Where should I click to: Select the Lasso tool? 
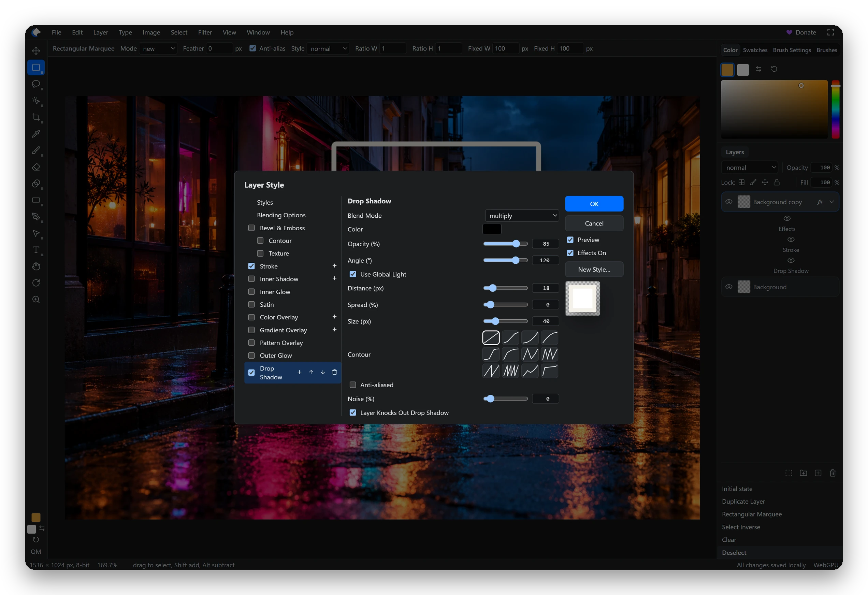click(36, 84)
